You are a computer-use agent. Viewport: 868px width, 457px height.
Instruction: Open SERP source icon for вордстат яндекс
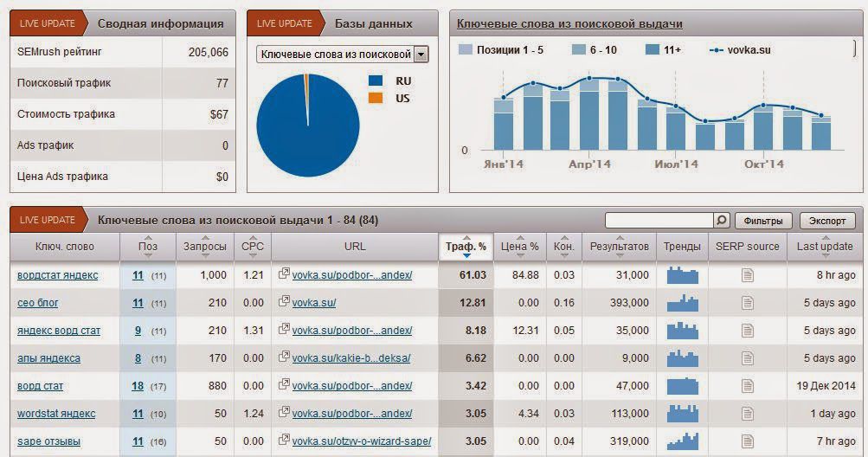pos(748,275)
